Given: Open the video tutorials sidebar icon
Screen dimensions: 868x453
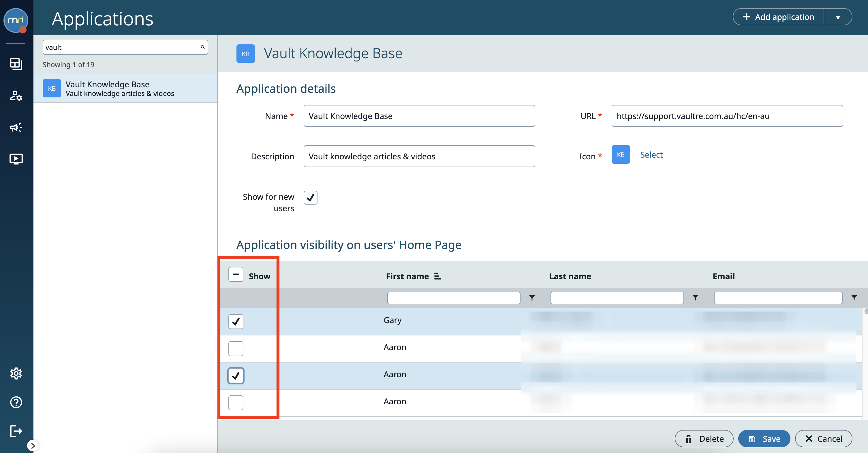Looking at the screenshot, I should click(16, 158).
